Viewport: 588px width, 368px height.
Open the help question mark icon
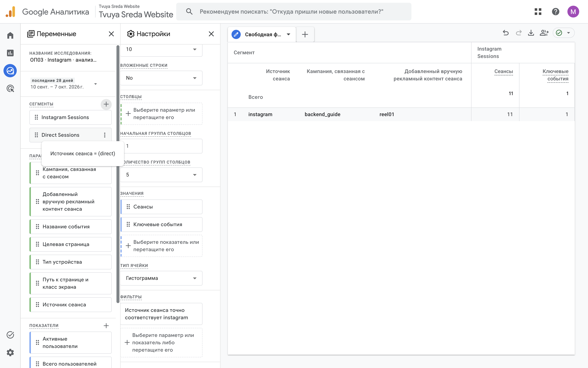click(x=556, y=12)
